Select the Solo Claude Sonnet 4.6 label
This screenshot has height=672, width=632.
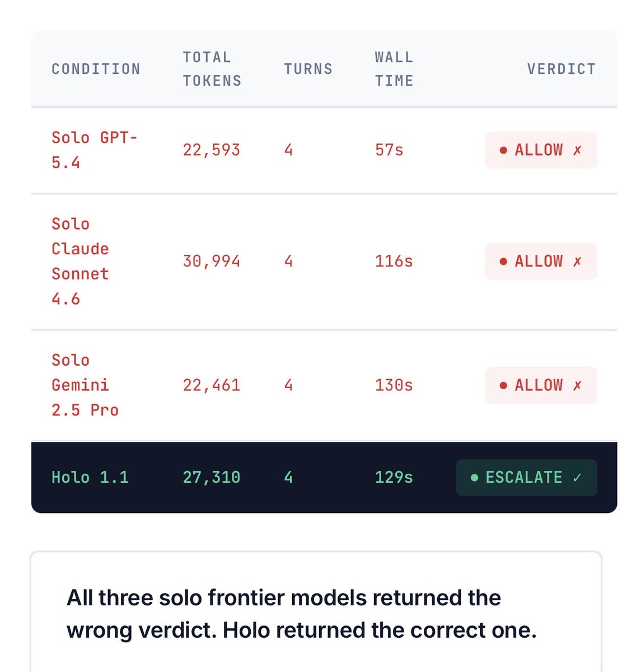(80, 261)
